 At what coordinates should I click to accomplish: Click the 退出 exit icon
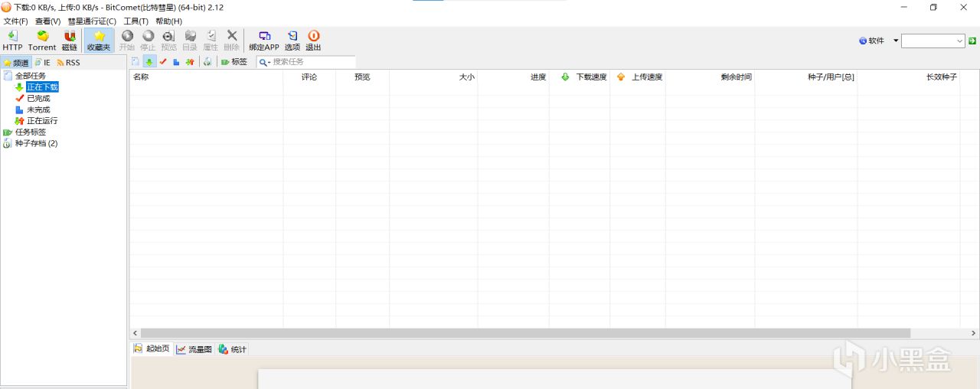(x=313, y=41)
